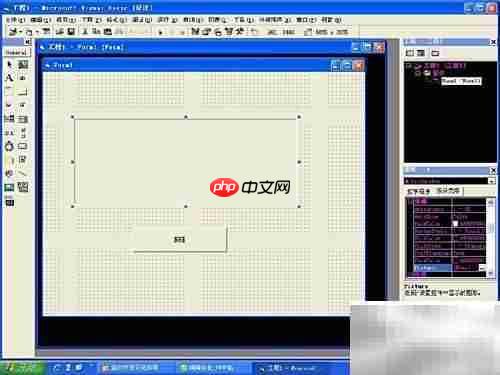Collapse the 工程1 project tree node
The width and height of the screenshot is (500, 375).
tap(409, 66)
